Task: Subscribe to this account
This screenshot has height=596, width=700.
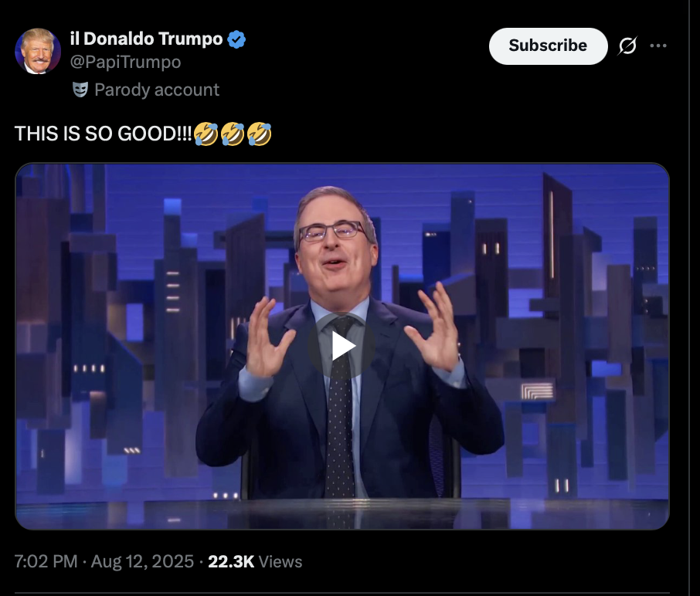Action: (x=549, y=46)
